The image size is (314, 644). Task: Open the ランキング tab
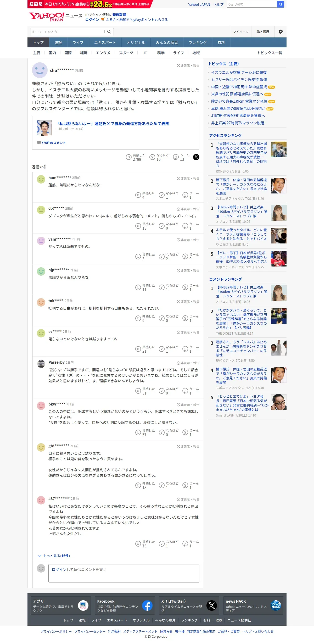pos(198,42)
